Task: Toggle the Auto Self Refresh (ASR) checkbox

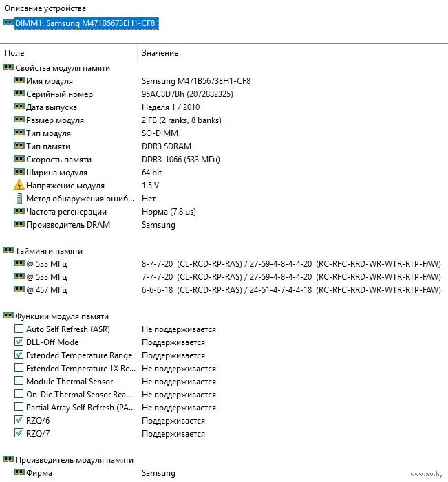Action: tap(19, 329)
